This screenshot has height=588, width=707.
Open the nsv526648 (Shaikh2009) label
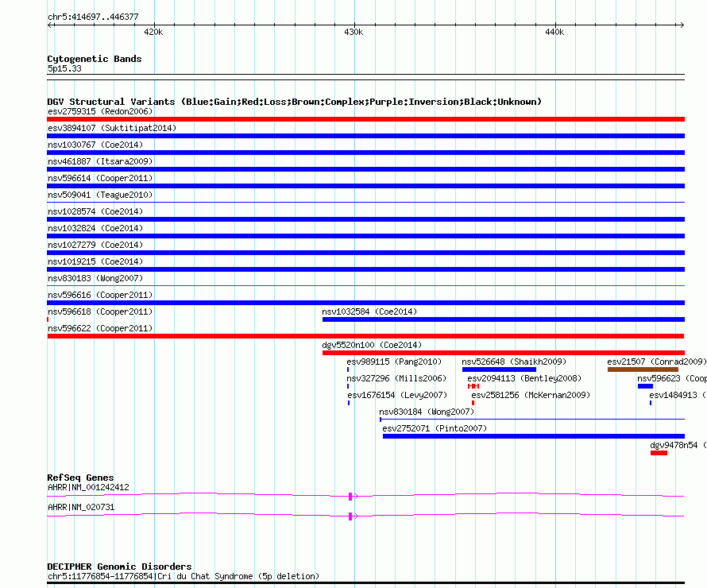[514, 362]
